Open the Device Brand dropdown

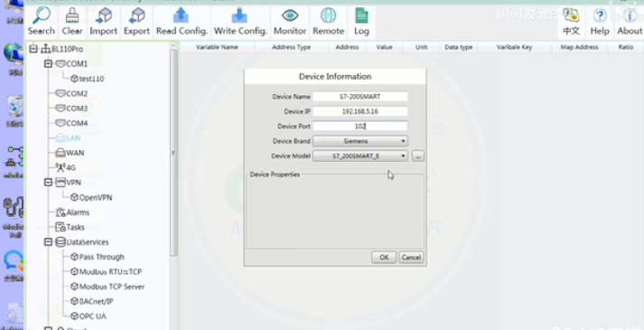[x=360, y=141]
